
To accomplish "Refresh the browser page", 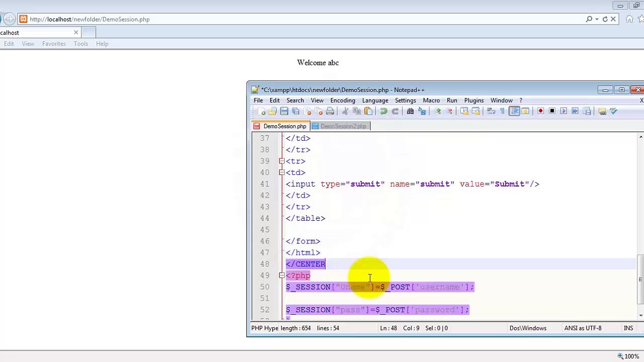I will (x=605, y=19).
